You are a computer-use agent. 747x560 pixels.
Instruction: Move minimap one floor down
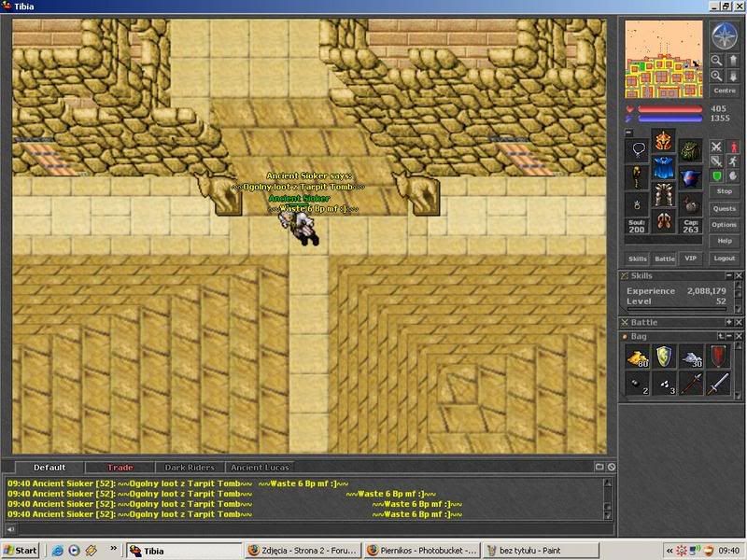[733, 77]
